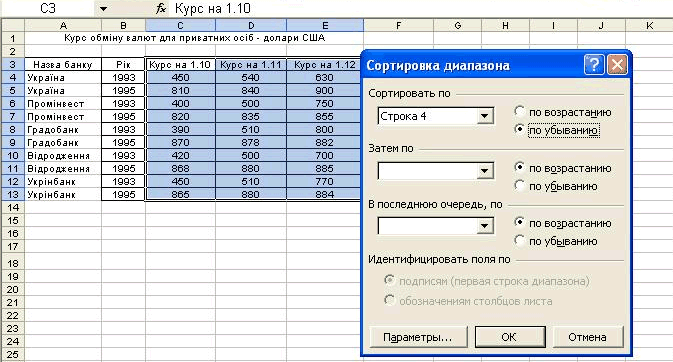The width and height of the screenshot is (673, 362).
Task: Click header cell 'Курс на 1.11'
Action: coord(251,64)
